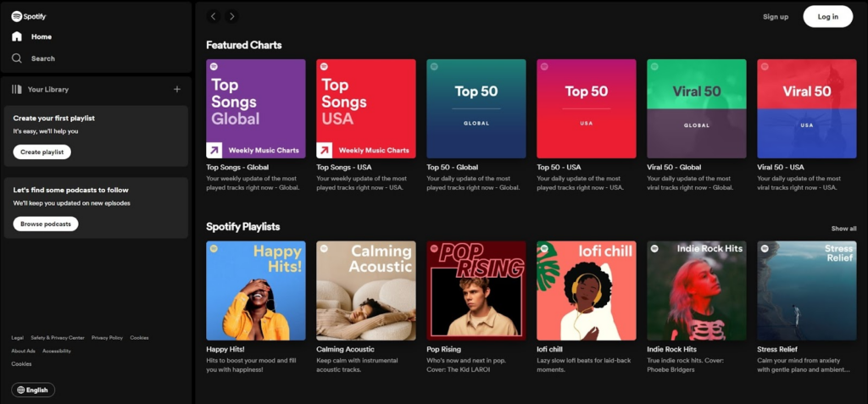Open the Happy Hits! playlist cover
The width and height of the screenshot is (868, 404).
(x=256, y=291)
